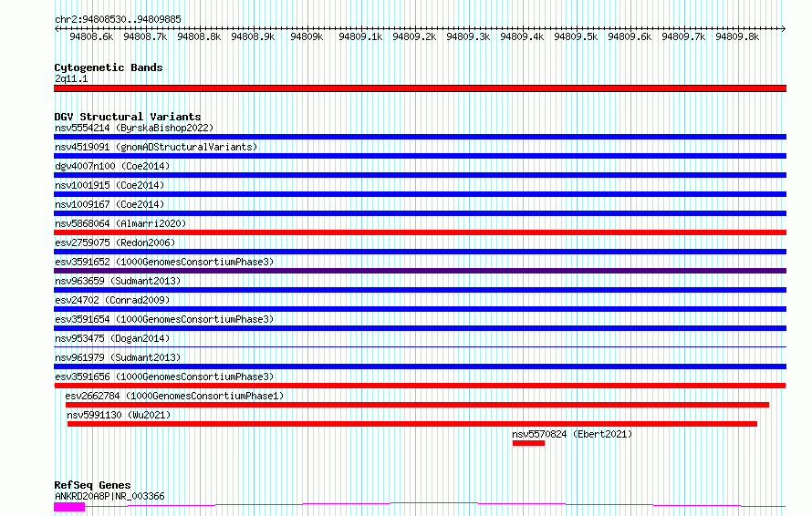Click the 94809.8k ruler tick label
The height and width of the screenshot is (516, 812).
click(737, 36)
